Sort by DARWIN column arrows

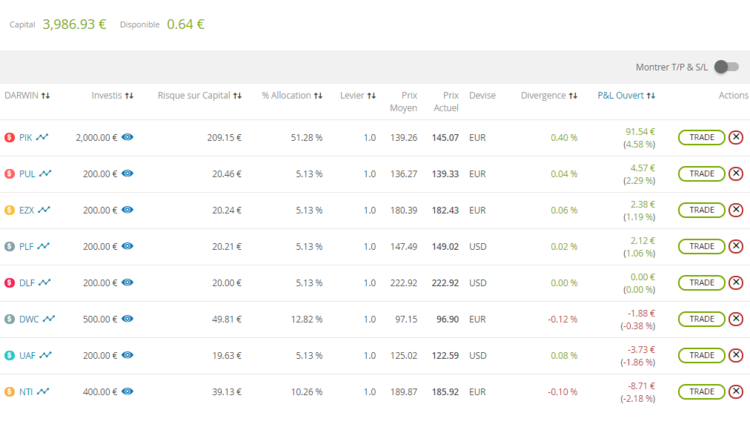coord(46,96)
